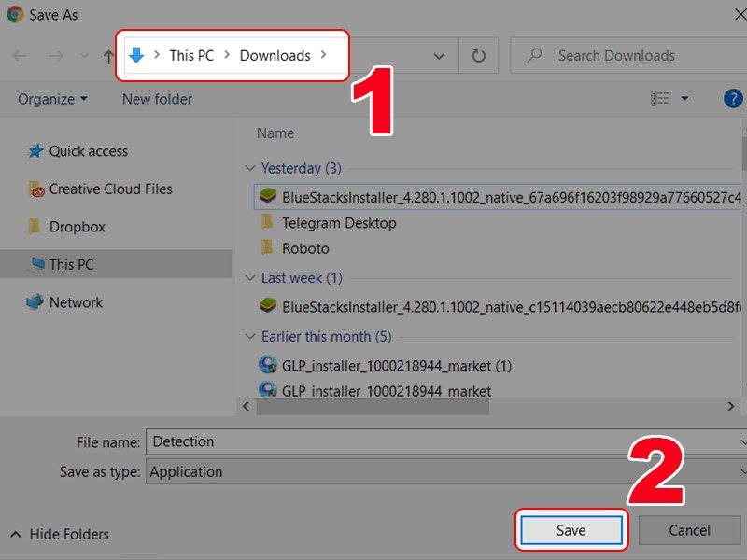This screenshot has width=747, height=560.
Task: Click the BlueStacks icon under Last week
Action: click(x=268, y=306)
